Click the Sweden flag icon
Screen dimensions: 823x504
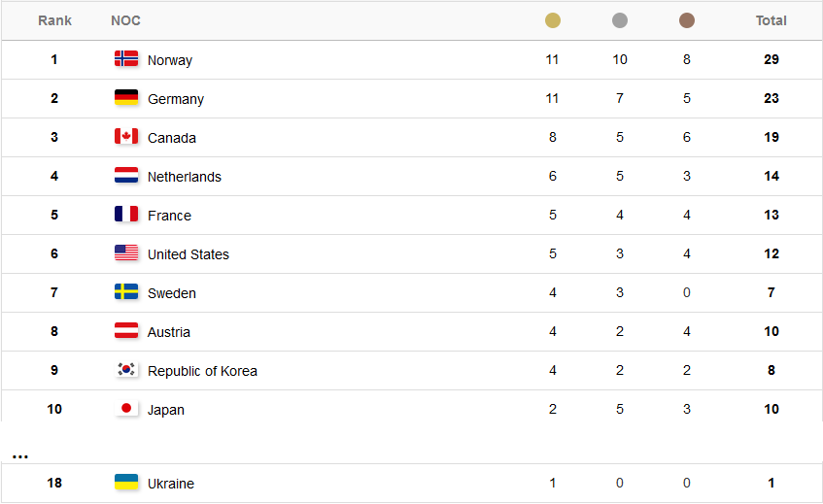coord(126,292)
